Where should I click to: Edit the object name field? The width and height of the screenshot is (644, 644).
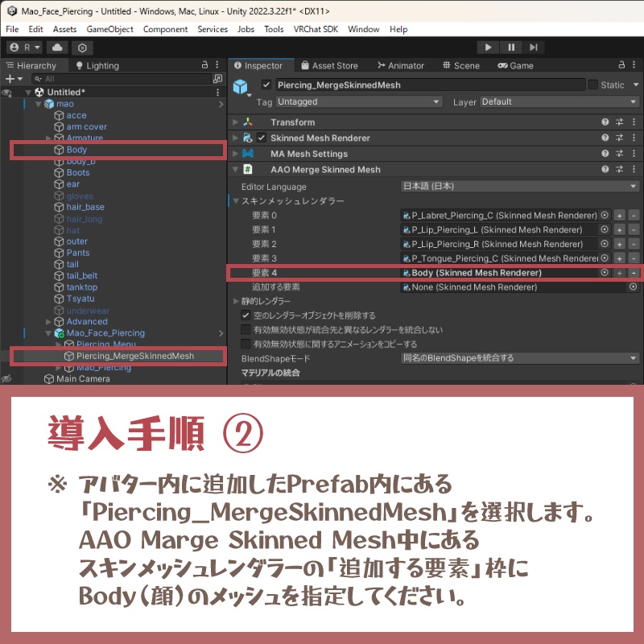[x=430, y=85]
